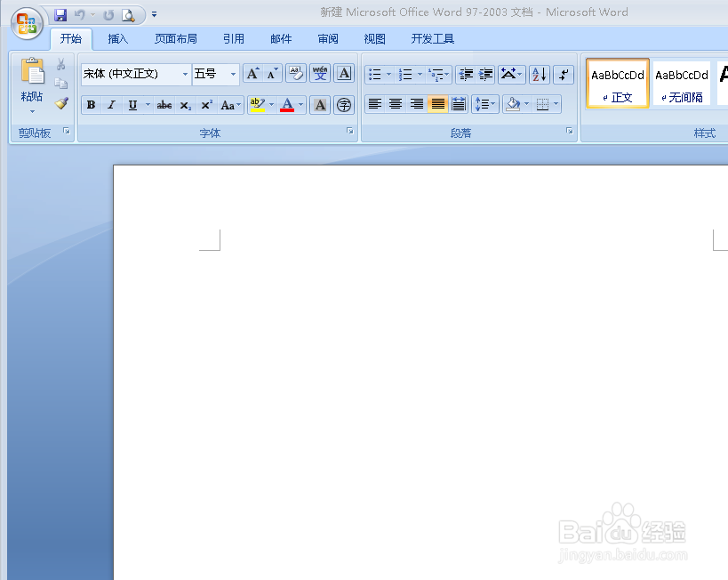The image size is (728, 580).
Task: Clear formatting with eraser icon
Action: tap(296, 74)
